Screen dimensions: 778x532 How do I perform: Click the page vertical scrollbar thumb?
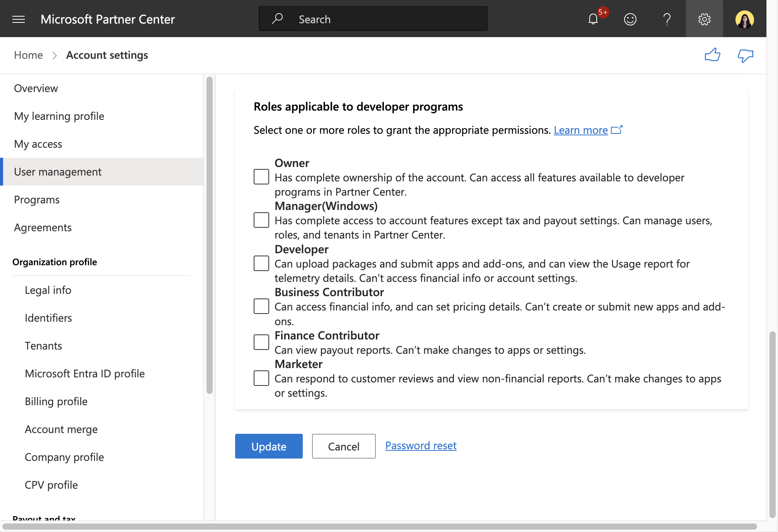[x=773, y=424]
